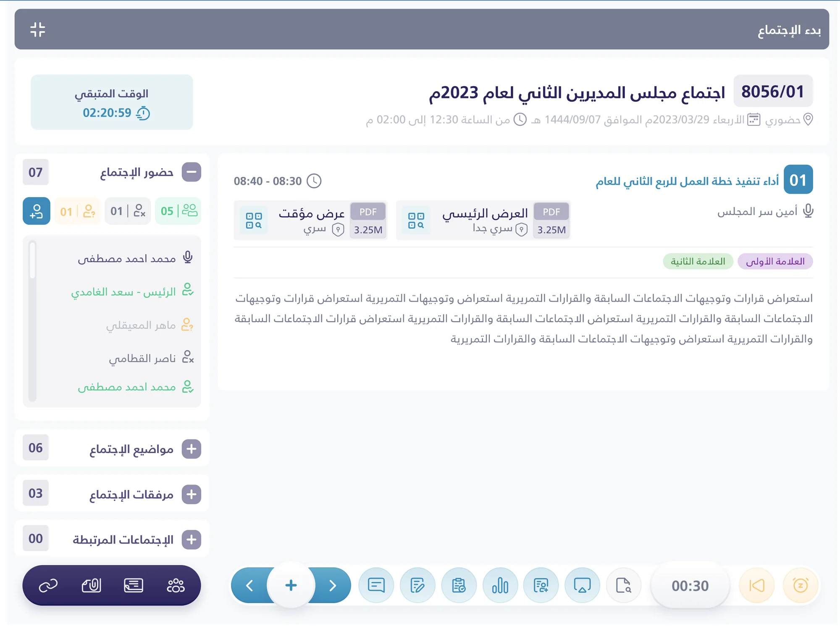Open QR viewer for عرض مؤقت file
The width and height of the screenshot is (840, 632).
pyautogui.click(x=254, y=221)
